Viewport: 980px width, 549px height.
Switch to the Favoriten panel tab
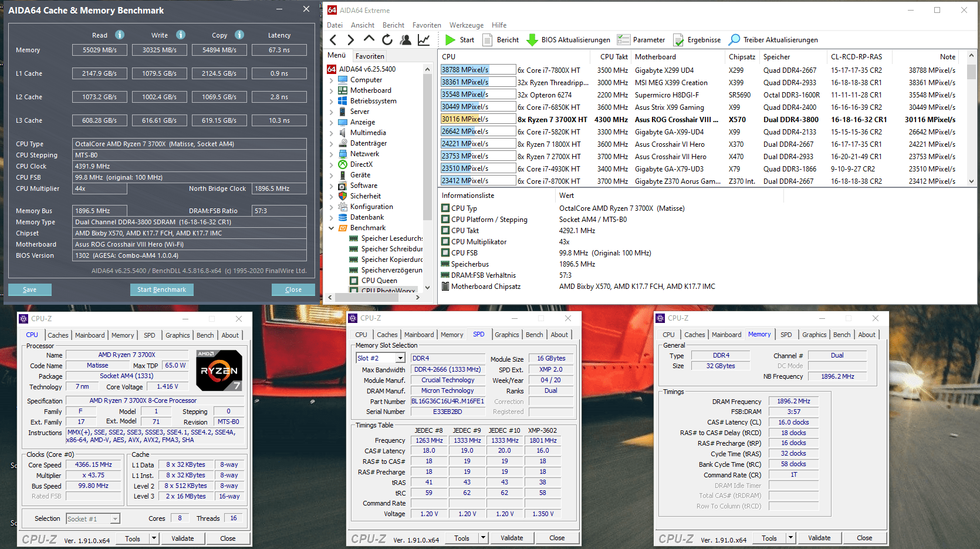click(370, 56)
